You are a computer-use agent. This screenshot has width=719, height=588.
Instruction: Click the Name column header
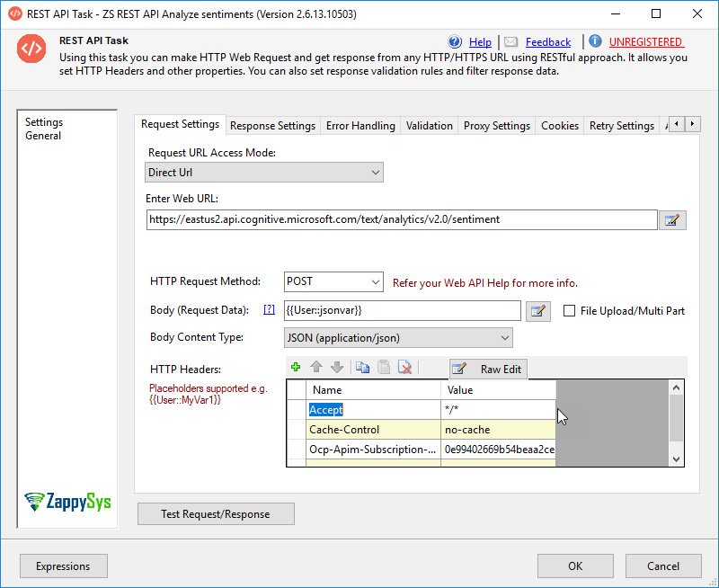[373, 390]
